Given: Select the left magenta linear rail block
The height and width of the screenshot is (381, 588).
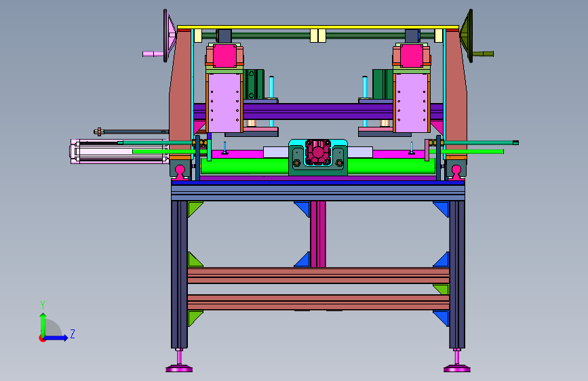Looking at the screenshot, I should 180,172.
